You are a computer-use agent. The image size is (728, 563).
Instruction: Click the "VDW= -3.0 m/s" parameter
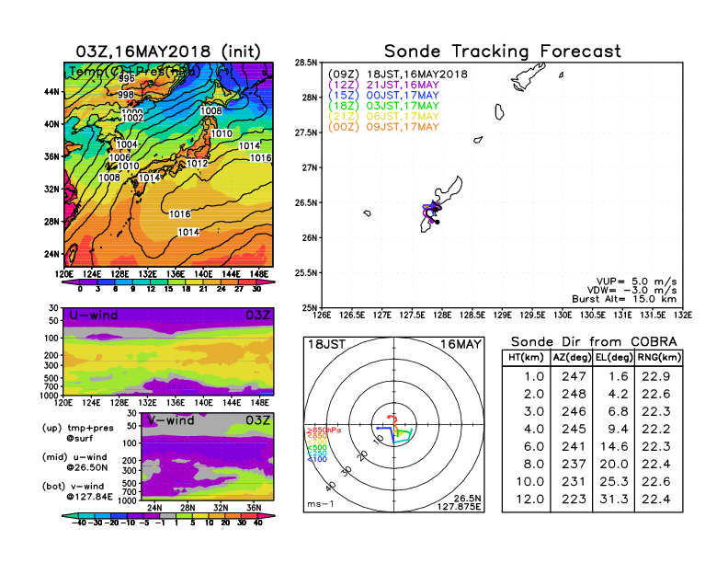pyautogui.click(x=631, y=291)
